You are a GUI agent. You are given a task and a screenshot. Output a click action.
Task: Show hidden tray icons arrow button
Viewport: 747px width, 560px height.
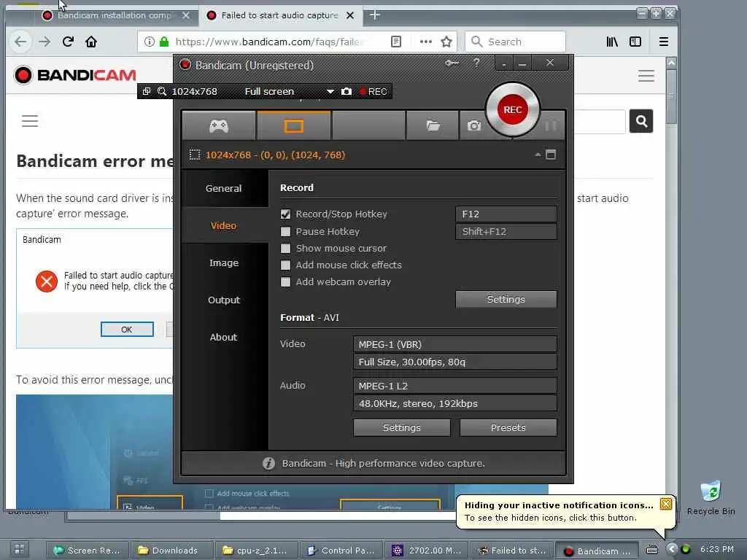672,550
